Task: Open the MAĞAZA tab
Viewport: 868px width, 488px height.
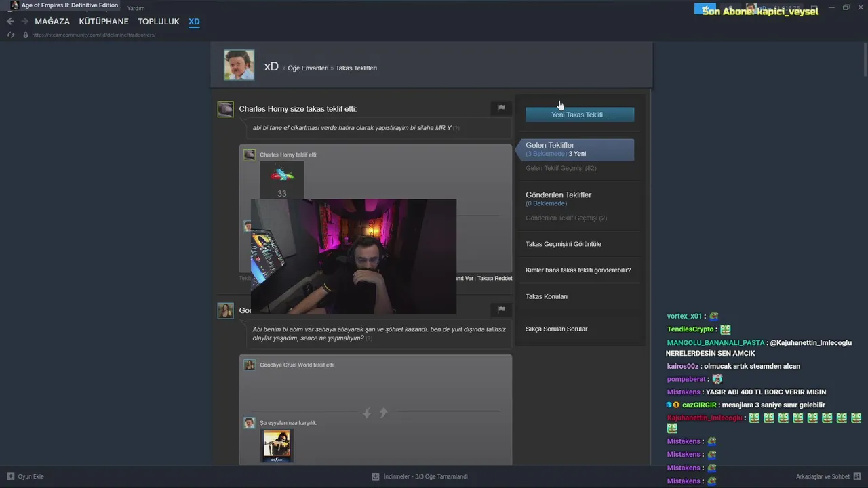Action: click(x=52, y=22)
